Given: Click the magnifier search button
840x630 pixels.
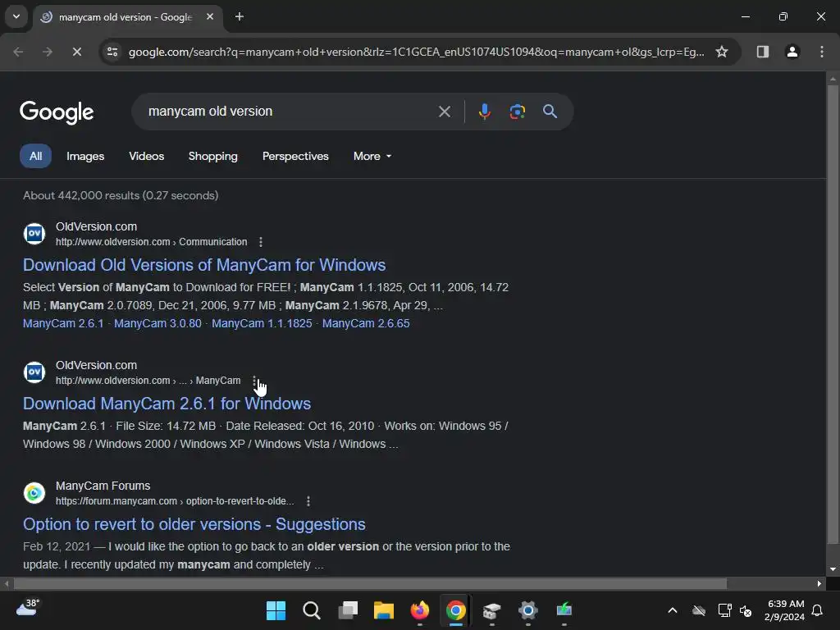Looking at the screenshot, I should tap(550, 112).
